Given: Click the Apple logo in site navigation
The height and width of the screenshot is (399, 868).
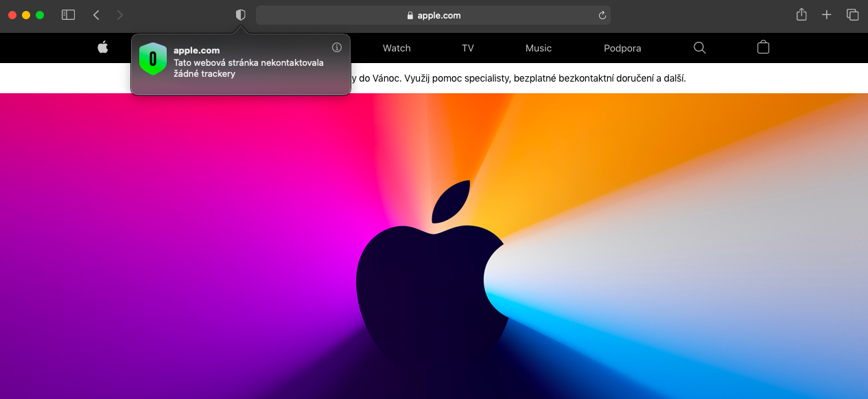Looking at the screenshot, I should click(x=103, y=47).
